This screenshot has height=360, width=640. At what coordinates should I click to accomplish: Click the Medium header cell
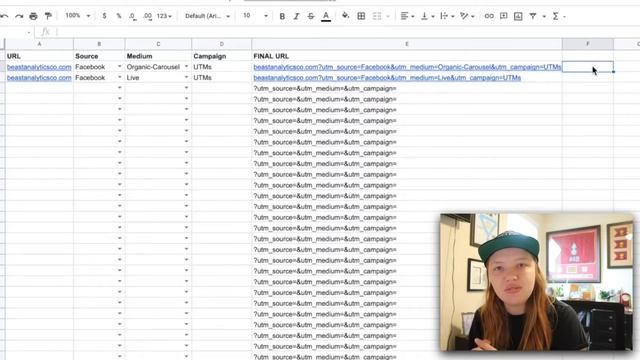click(x=158, y=56)
